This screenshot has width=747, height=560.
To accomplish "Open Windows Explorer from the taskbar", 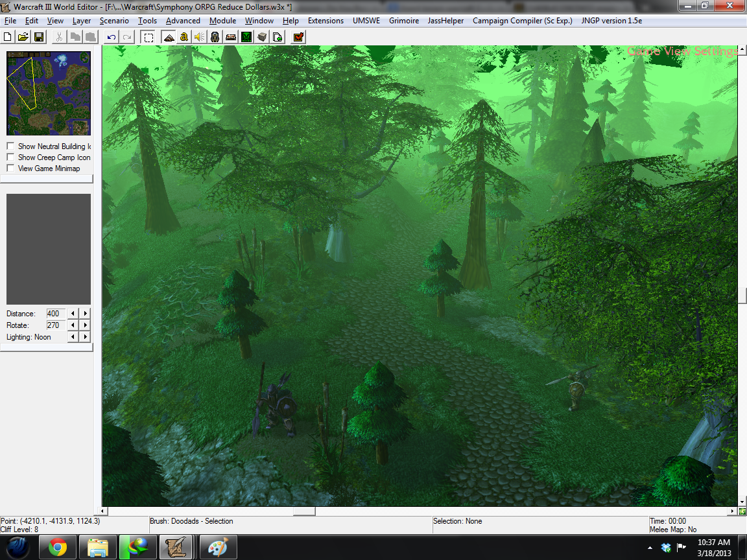I will [98, 547].
